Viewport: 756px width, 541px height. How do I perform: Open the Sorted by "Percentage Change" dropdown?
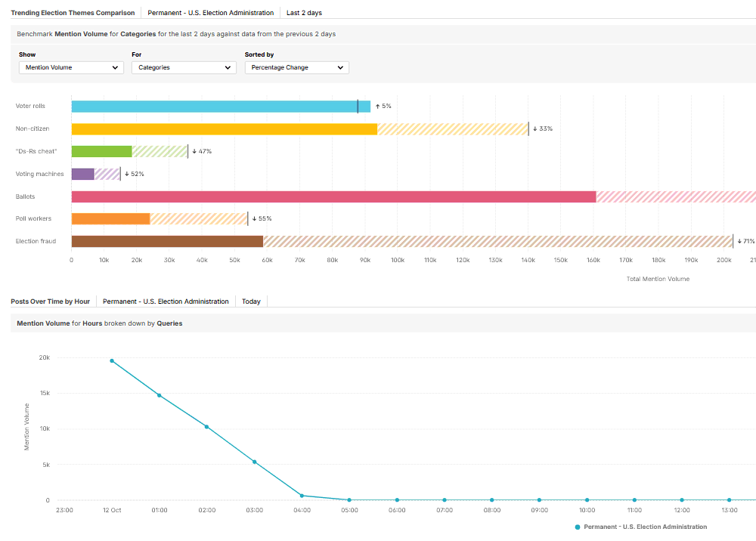click(296, 67)
